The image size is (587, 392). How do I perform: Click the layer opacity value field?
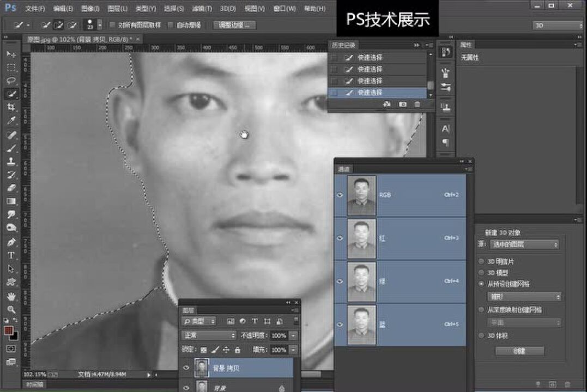coord(279,335)
